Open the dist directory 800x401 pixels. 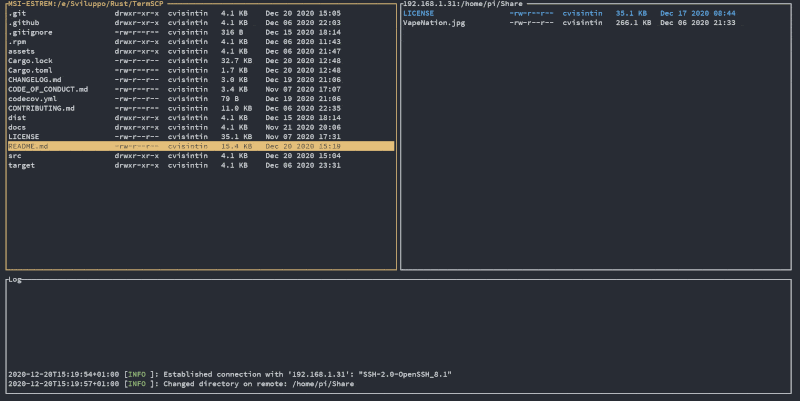(17, 118)
